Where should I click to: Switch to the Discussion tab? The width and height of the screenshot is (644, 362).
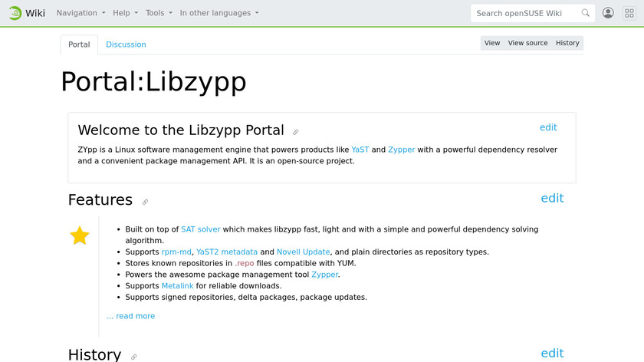[x=126, y=44]
